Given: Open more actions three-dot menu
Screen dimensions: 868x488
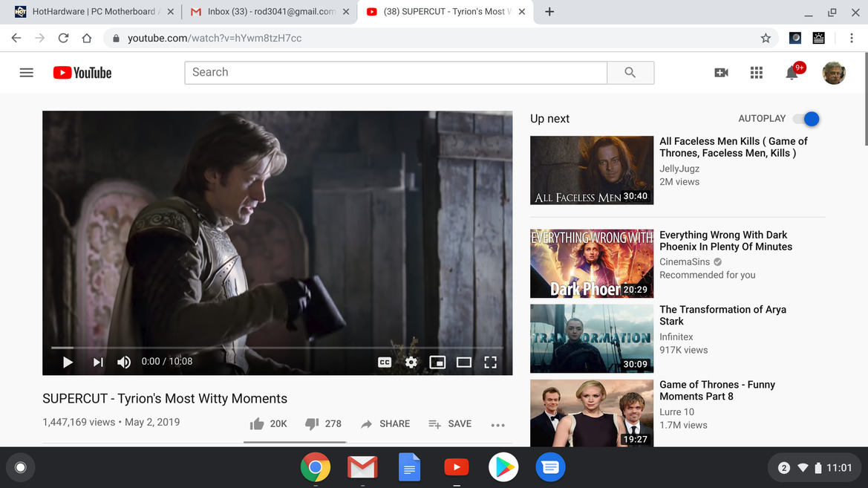Looking at the screenshot, I should (497, 425).
